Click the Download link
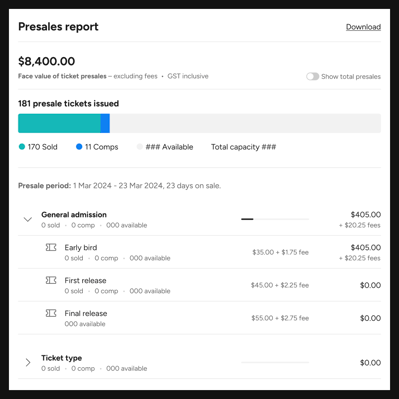This screenshot has width=399, height=399. (x=363, y=27)
